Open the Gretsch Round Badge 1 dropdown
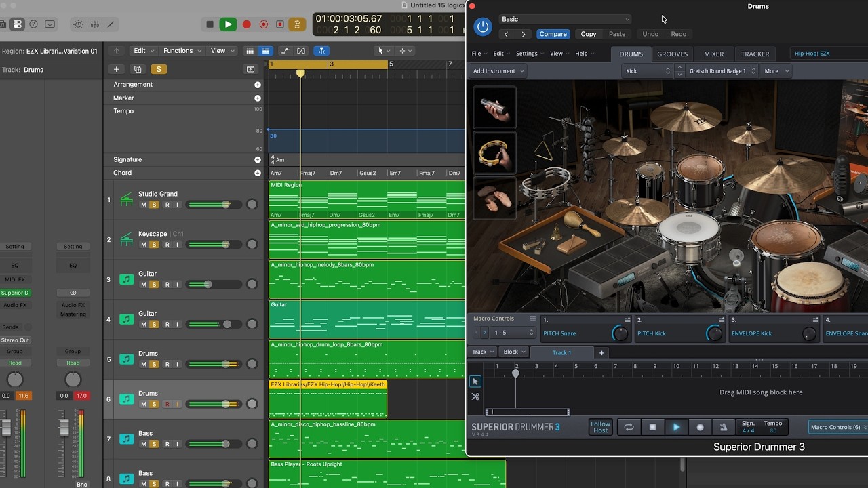868x488 pixels. [x=722, y=71]
